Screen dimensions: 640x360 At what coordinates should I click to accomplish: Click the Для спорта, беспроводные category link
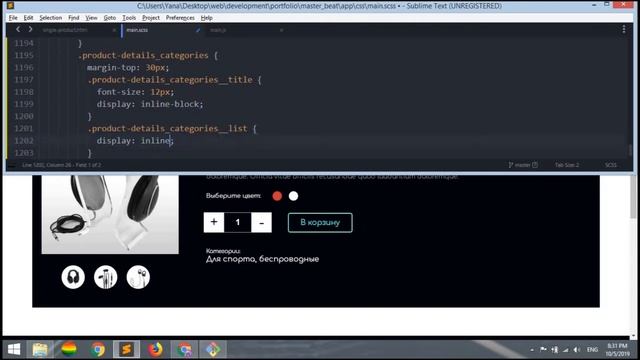pyautogui.click(x=262, y=259)
